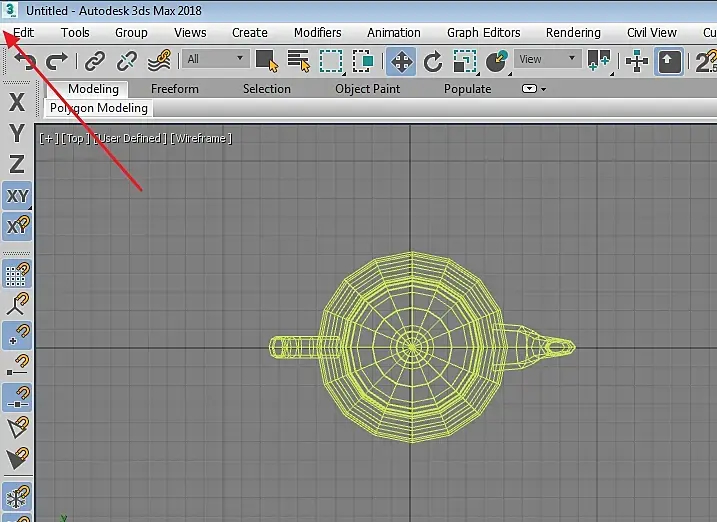Screen dimensions: 717x522
Task: Click the Wireframe viewport label
Action: click(x=201, y=138)
